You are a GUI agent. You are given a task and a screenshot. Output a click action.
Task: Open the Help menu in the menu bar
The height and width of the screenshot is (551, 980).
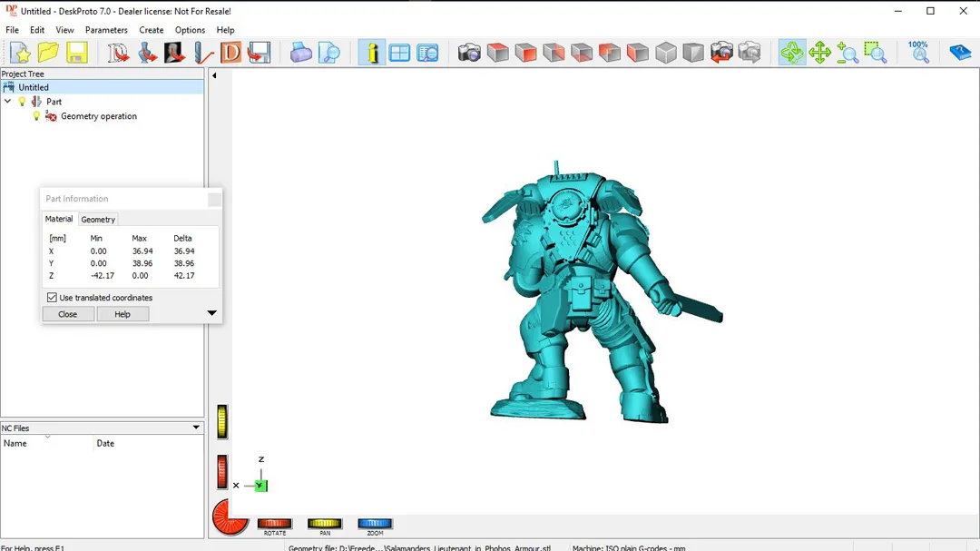[x=226, y=30]
